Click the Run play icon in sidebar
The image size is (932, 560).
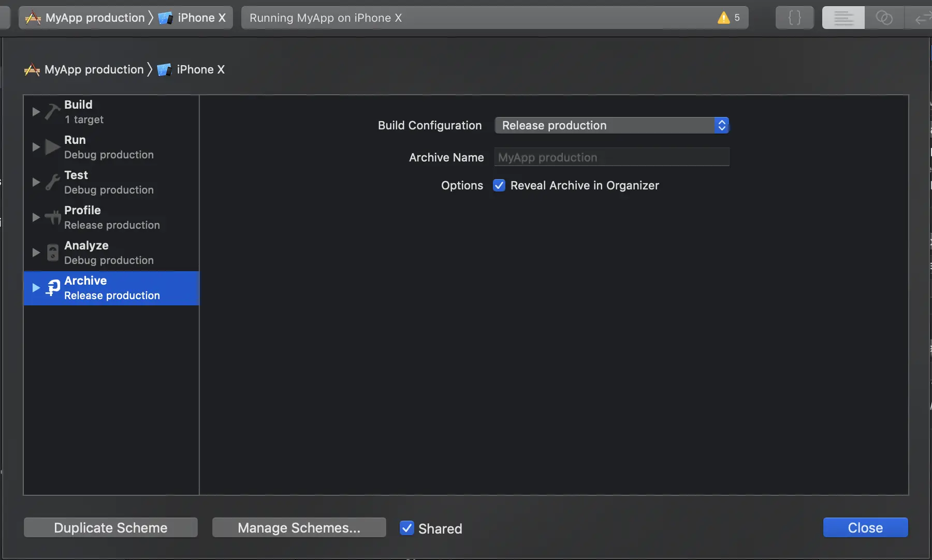point(52,147)
